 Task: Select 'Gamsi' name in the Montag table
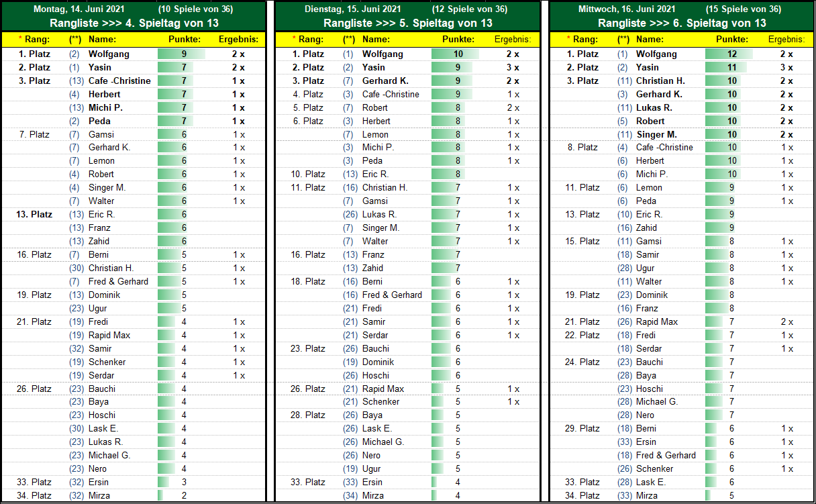coord(101,134)
